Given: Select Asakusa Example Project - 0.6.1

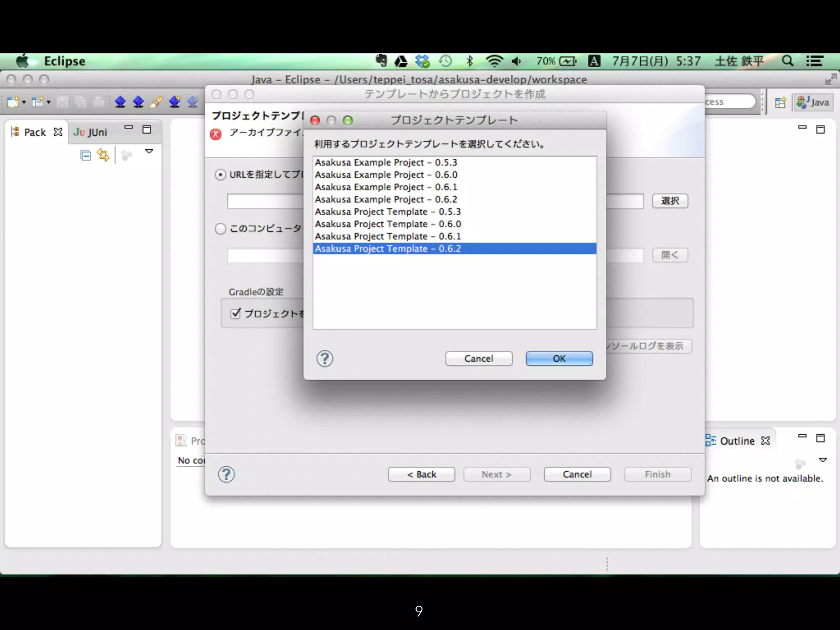Looking at the screenshot, I should 386,187.
